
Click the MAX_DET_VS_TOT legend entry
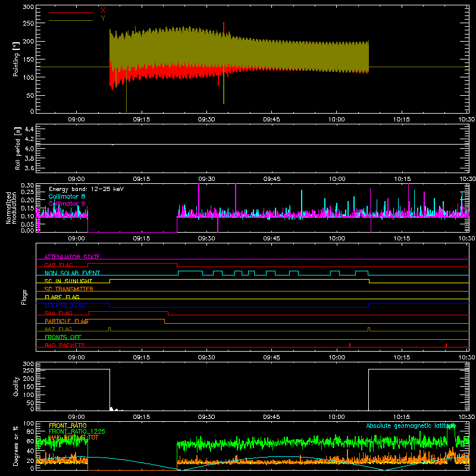(74, 437)
